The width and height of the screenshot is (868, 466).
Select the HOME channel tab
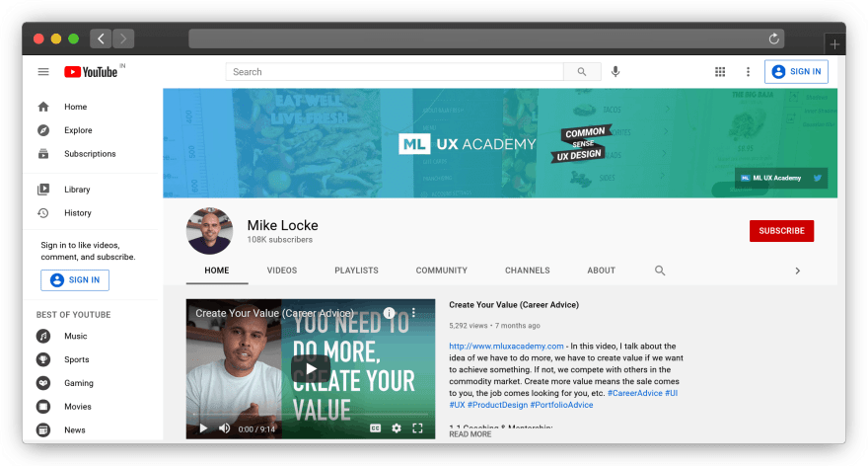pos(216,271)
